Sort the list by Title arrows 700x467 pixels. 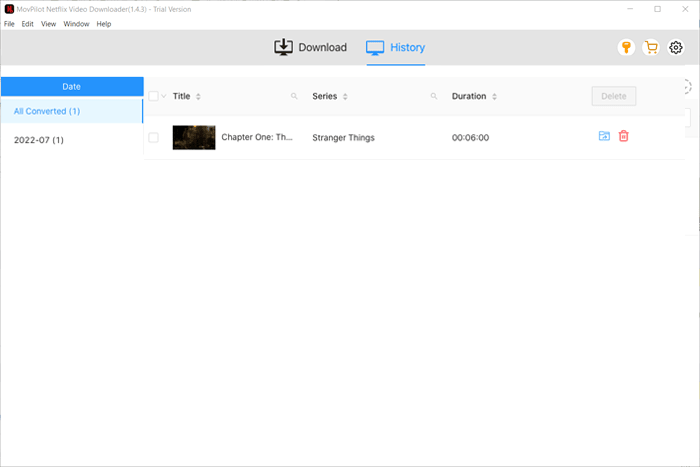click(198, 96)
